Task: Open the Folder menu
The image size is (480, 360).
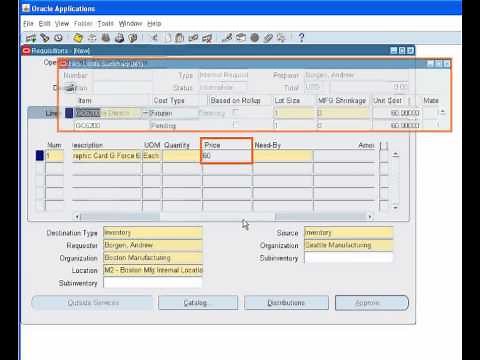Action: point(83,24)
